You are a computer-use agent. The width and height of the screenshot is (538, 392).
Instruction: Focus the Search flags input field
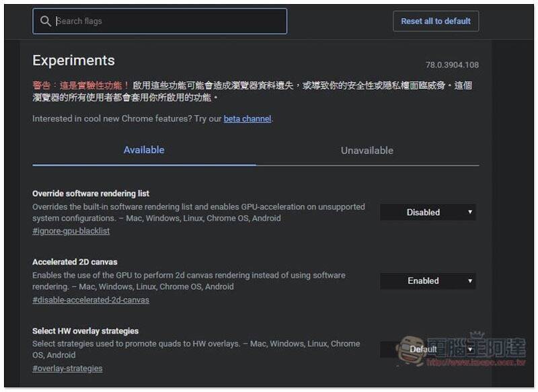tap(160, 21)
